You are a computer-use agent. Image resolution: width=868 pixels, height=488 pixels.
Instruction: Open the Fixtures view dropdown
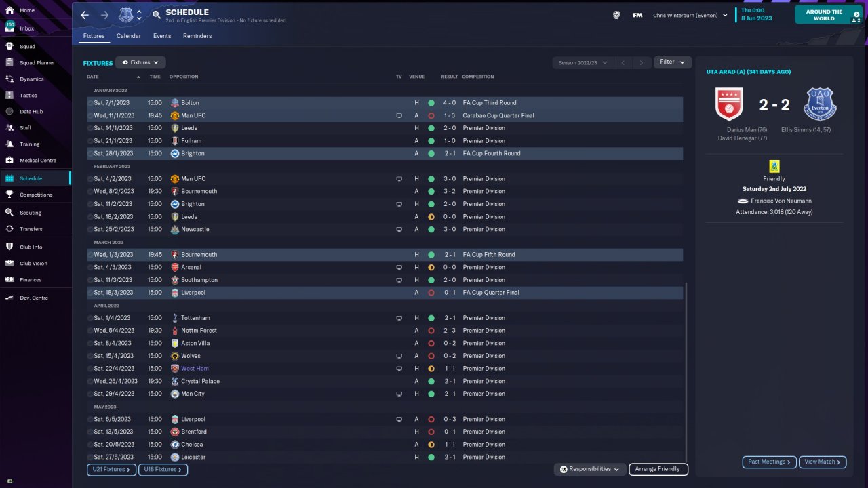tap(140, 62)
